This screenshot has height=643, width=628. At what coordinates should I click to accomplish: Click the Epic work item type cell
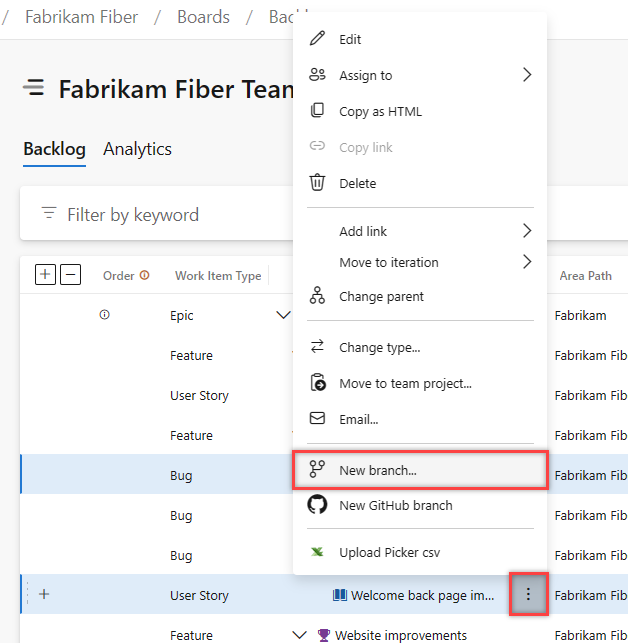[x=181, y=316]
